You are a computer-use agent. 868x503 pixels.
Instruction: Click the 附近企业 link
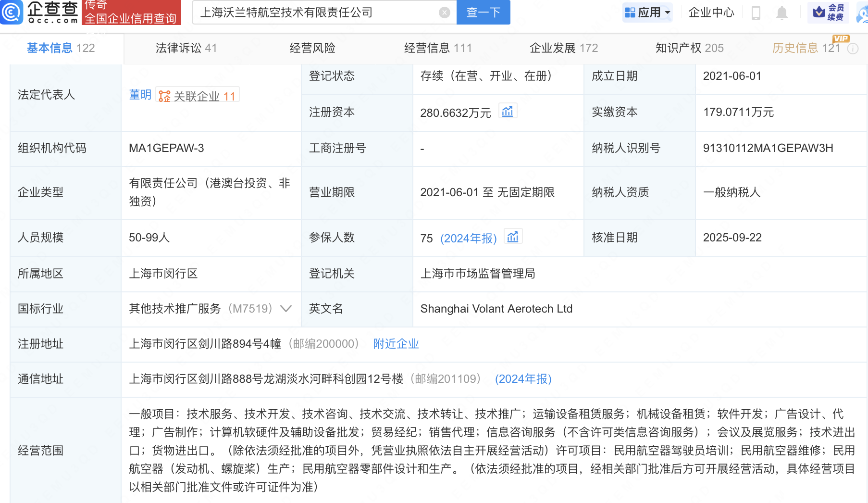point(396,344)
